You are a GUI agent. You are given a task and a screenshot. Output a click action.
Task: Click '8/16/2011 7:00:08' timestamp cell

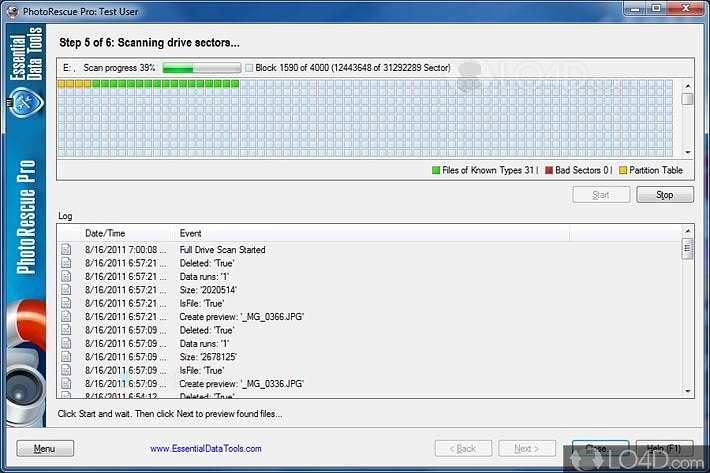tap(125, 249)
